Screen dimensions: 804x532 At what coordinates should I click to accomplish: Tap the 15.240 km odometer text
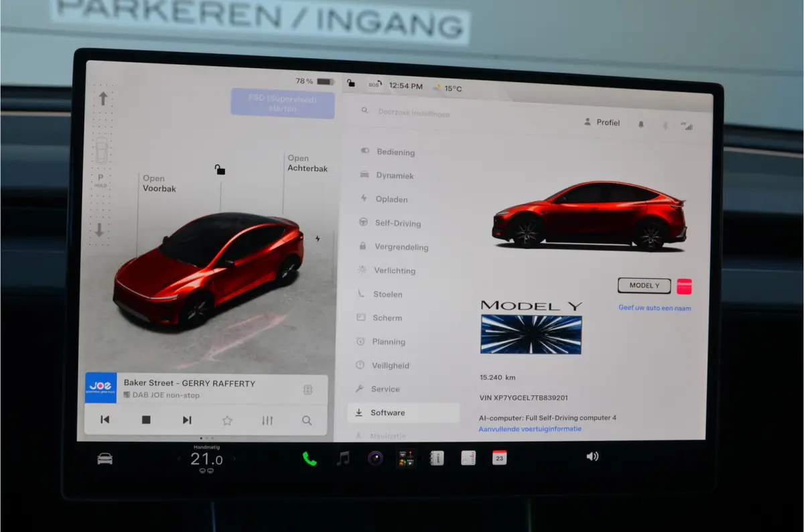[497, 377]
